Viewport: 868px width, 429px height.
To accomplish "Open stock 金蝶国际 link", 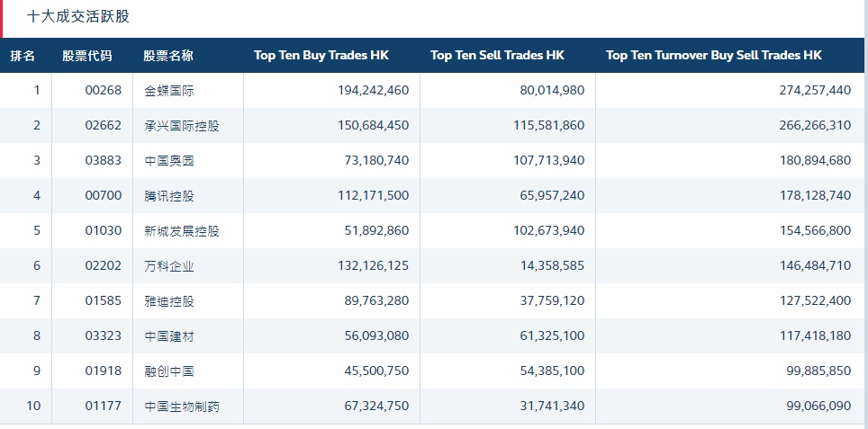I will 169,91.
